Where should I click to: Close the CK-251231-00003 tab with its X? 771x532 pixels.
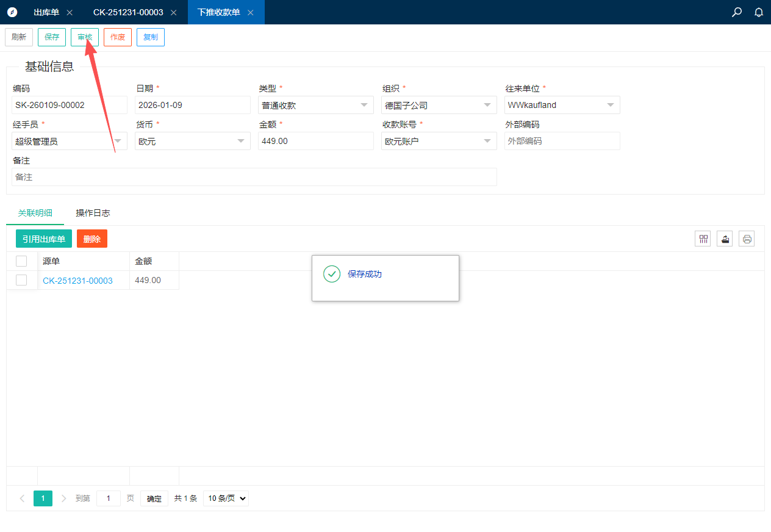(174, 13)
